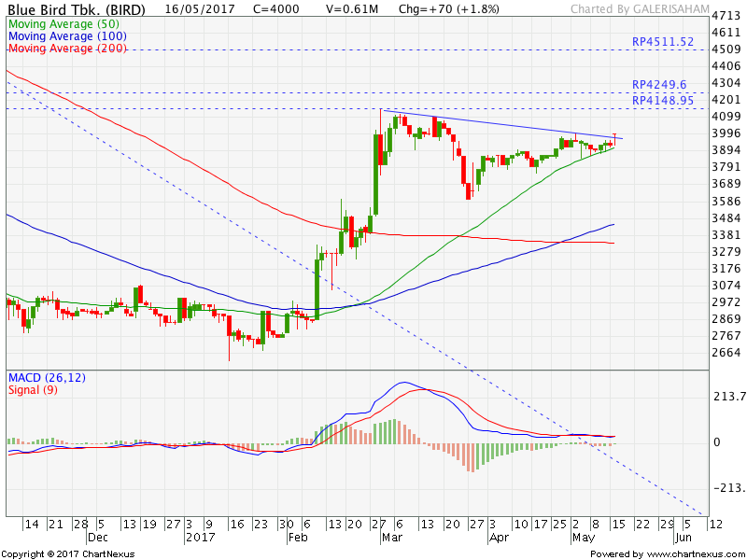This screenshot has height=560, width=747.
Task: Click the Blue Bird Tbk. (BIRD) chart title
Action: tap(76, 8)
